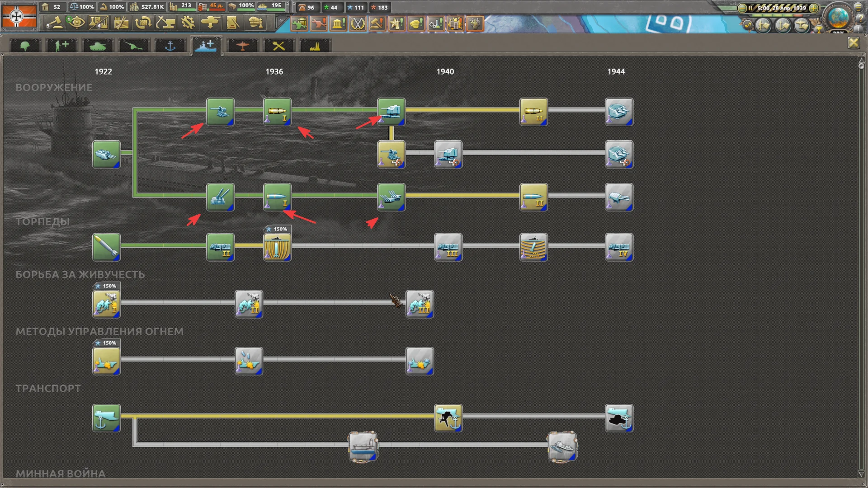Open the country flag politics view

19,16
